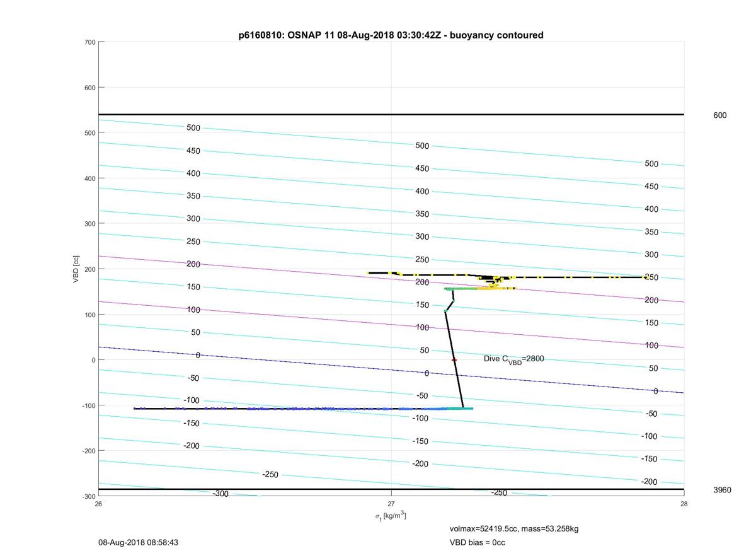Viewport: 756px width, 558px height.
Task: Click the '-300' contour label inside plot
Action: [220, 494]
